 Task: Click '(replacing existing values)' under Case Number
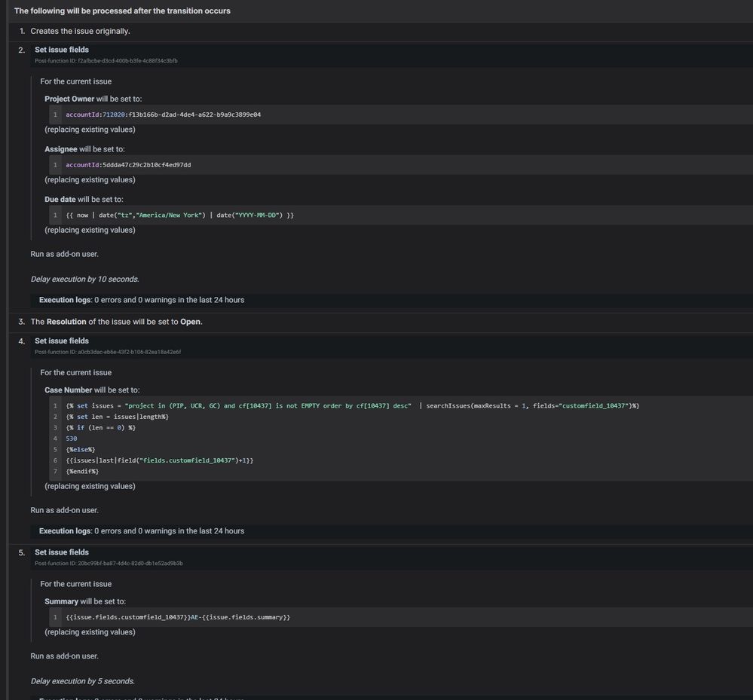(x=90, y=486)
